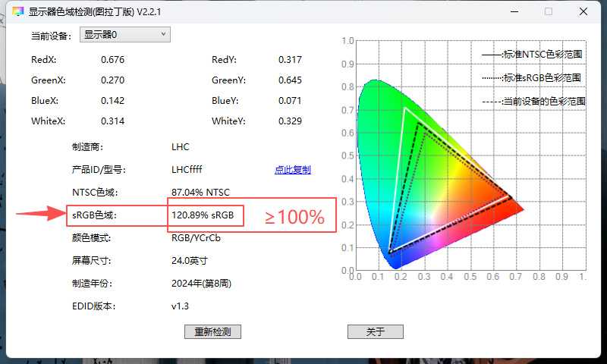
Task: Click the disabled maximize window button
Action: 549,11
